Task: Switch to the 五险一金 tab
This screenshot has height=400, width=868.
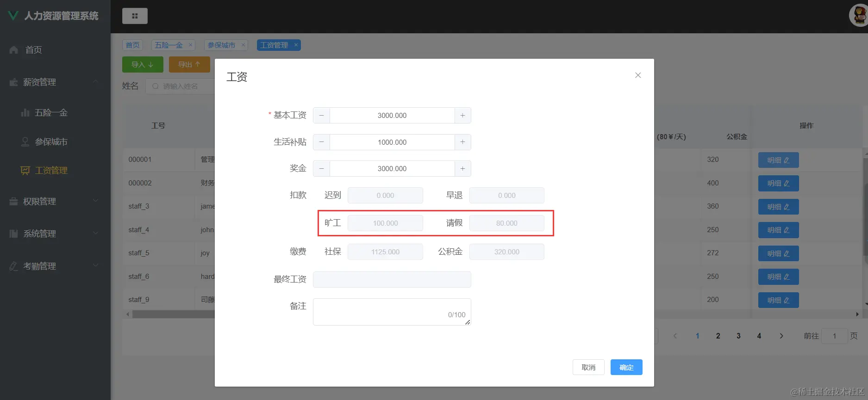Action: tap(169, 45)
